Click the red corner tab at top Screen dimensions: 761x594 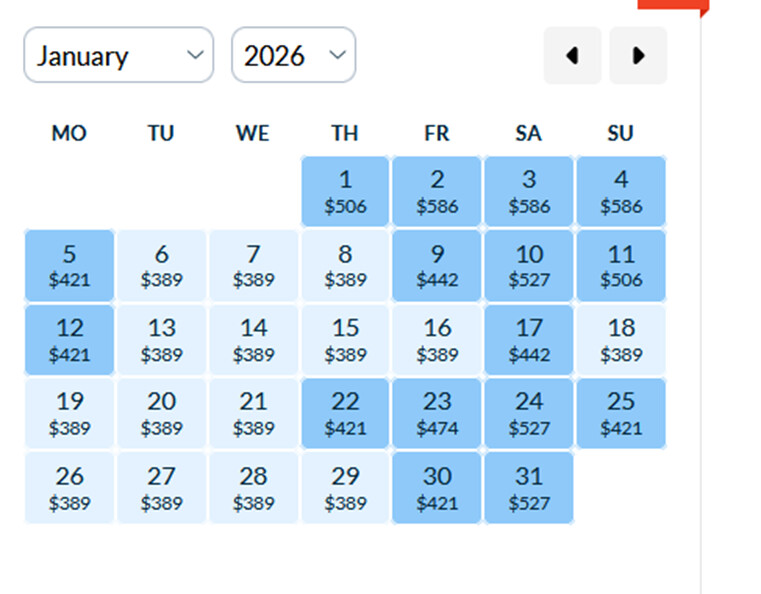coord(672,5)
